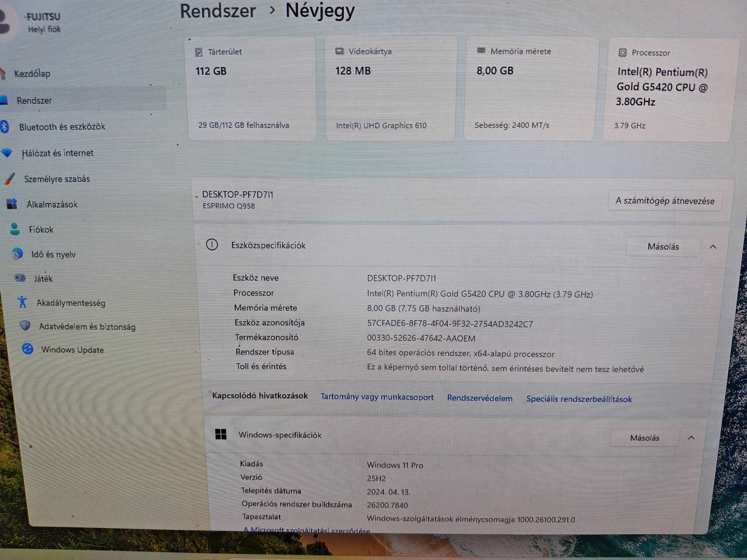Screen dimensions: 747x560
Task: Click the Fiókok person icon
Action: [15, 229]
